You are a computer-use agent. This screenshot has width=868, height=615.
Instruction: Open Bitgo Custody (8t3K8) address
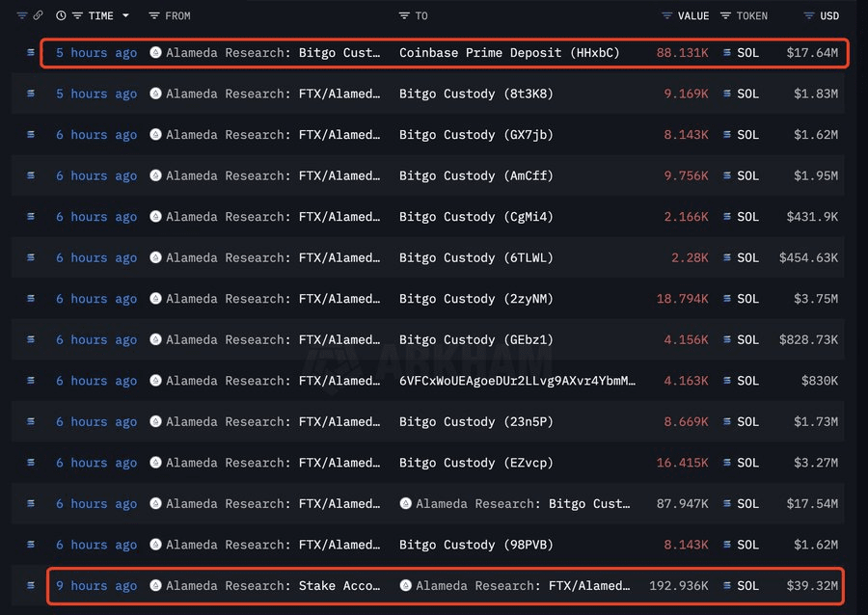click(x=476, y=94)
